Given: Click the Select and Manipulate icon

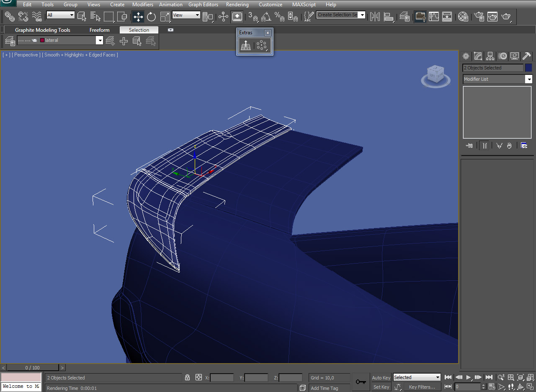Looking at the screenshot, I should click(224, 17).
